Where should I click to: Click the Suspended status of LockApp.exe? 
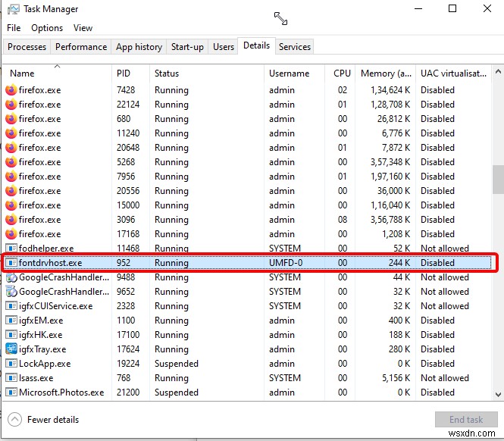pos(177,364)
